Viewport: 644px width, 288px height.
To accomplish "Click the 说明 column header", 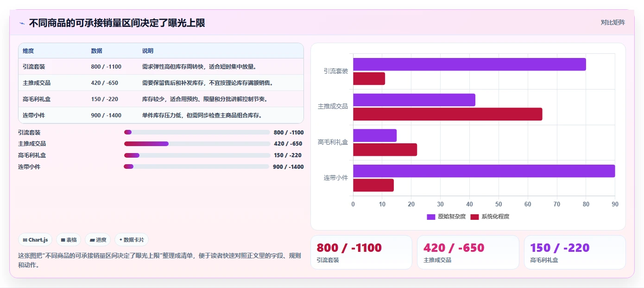I will click(148, 51).
